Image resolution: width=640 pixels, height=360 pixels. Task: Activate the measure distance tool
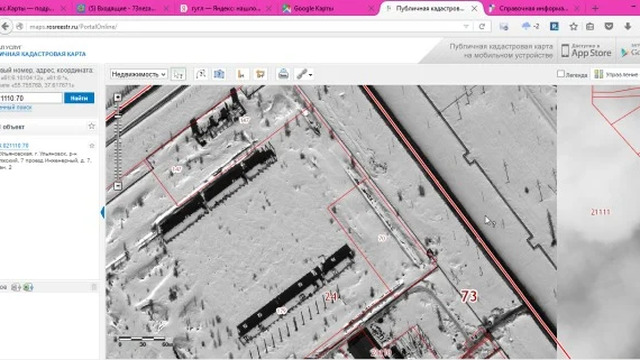click(201, 74)
